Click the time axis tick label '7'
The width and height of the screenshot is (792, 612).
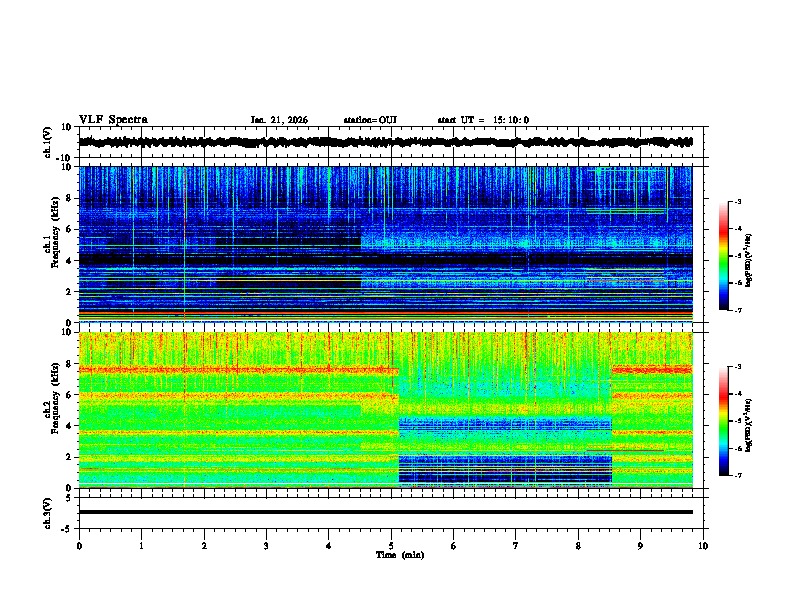(x=516, y=546)
